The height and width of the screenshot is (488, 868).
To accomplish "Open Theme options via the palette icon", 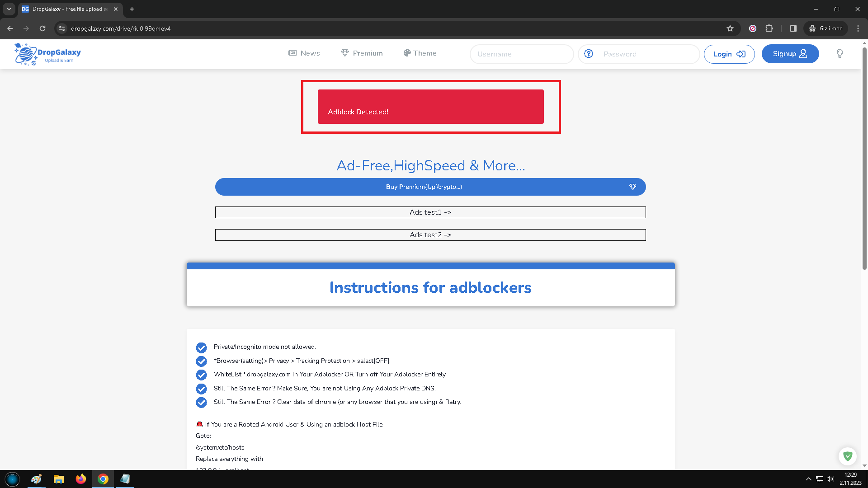I will pyautogui.click(x=407, y=53).
